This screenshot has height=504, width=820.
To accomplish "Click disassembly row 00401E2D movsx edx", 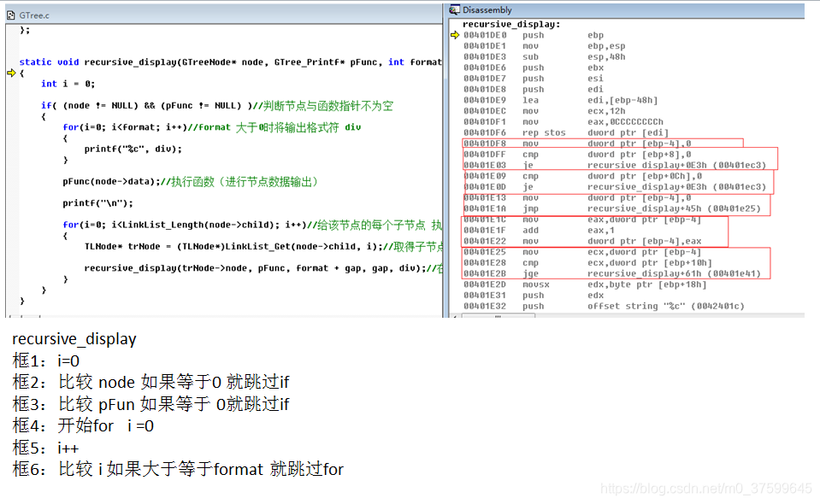I will tap(585, 284).
